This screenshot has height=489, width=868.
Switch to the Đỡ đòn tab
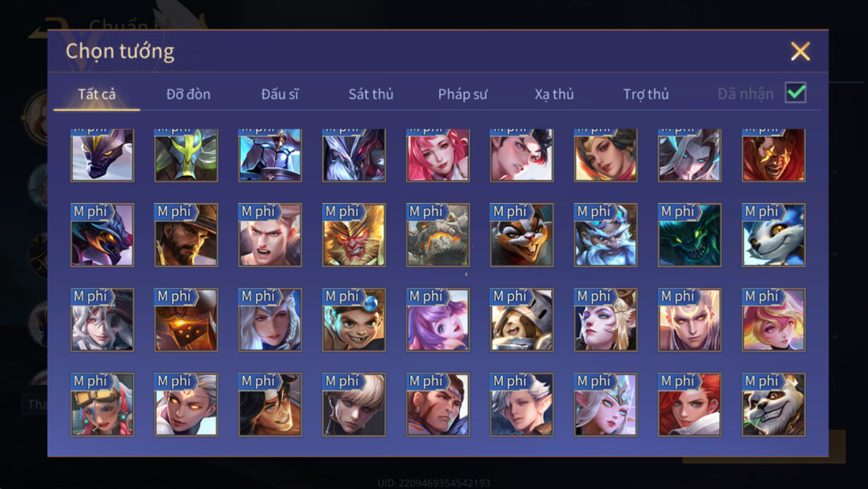pos(188,94)
